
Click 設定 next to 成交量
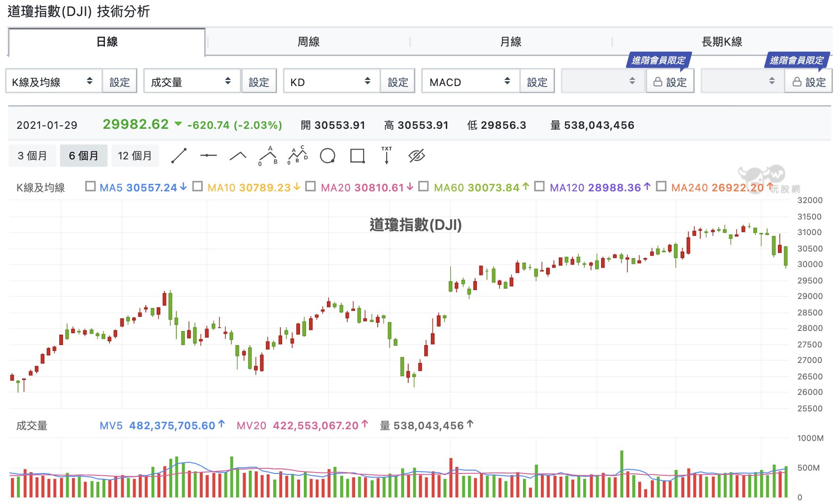(x=259, y=82)
